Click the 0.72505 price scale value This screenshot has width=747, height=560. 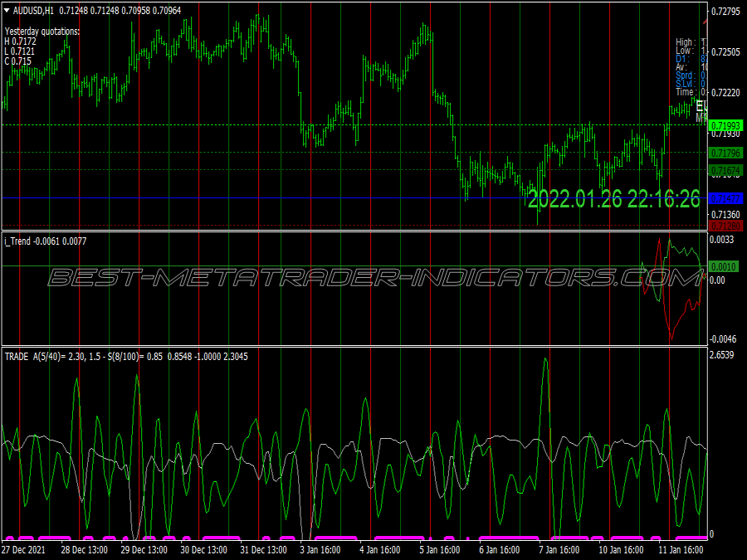725,52
